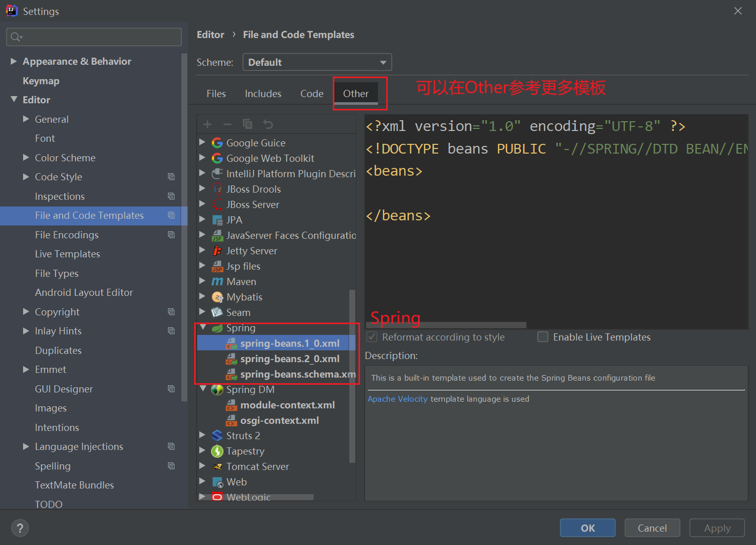The image size is (756, 545).
Task: Open the Apache Velocity link
Action: point(398,399)
